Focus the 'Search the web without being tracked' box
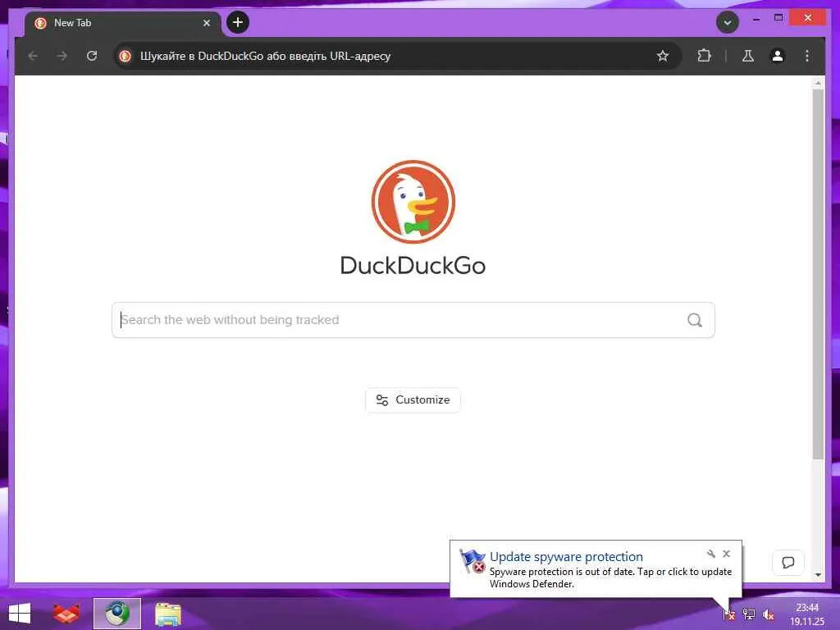The image size is (840, 630). tap(413, 320)
